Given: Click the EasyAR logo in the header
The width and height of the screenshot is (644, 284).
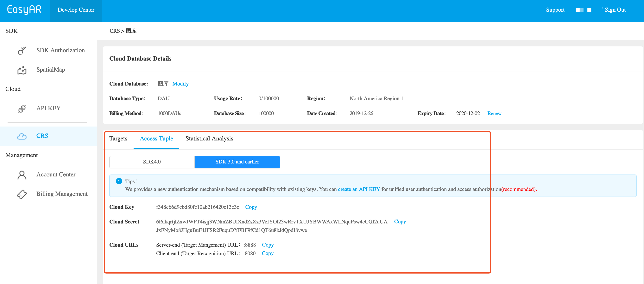Looking at the screenshot, I should tap(24, 9).
